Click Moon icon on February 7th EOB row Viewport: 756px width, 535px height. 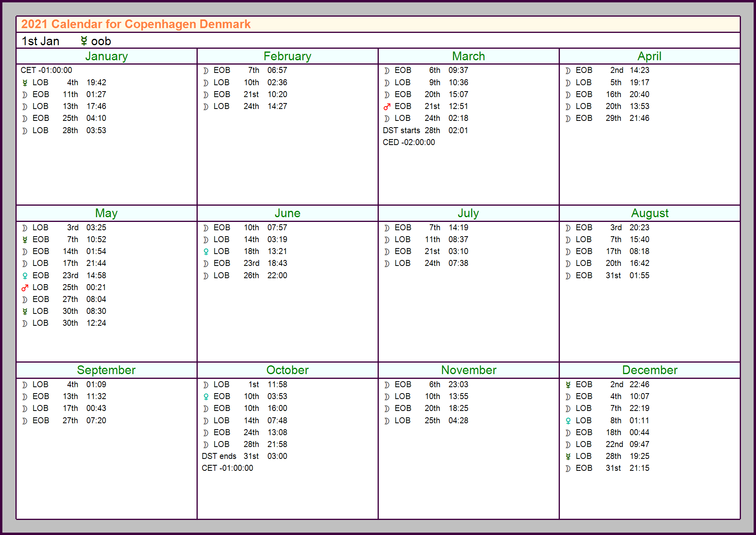[x=206, y=71]
